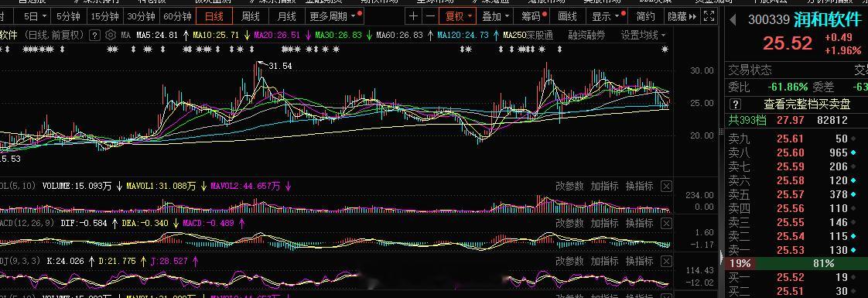Image resolution: width=868 pixels, height=298 pixels.
Task: Close the KDJ indicator panel
Action: [667, 261]
